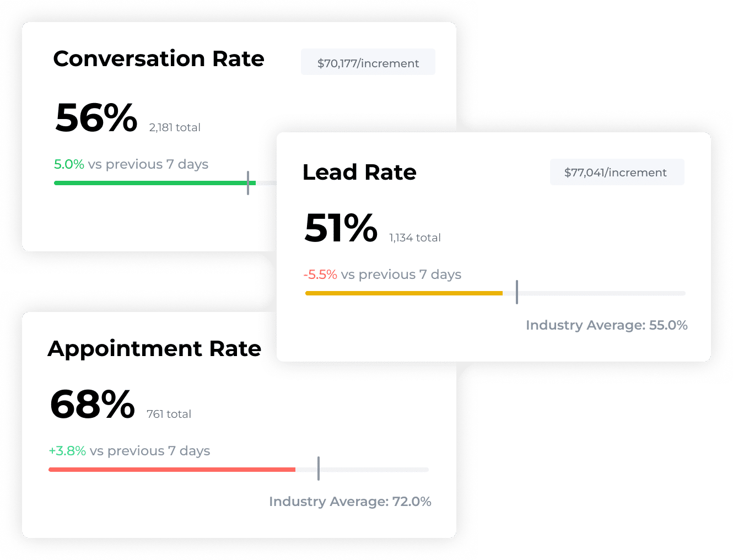Click the 1,134 total label
Image resolution: width=733 pixels, height=560 pixels.
coord(415,238)
